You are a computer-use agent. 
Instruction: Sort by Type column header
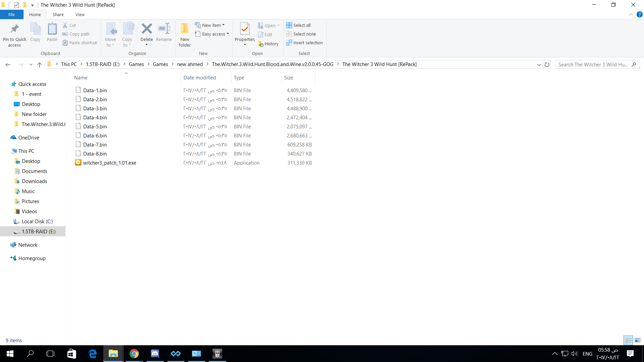(x=257, y=77)
